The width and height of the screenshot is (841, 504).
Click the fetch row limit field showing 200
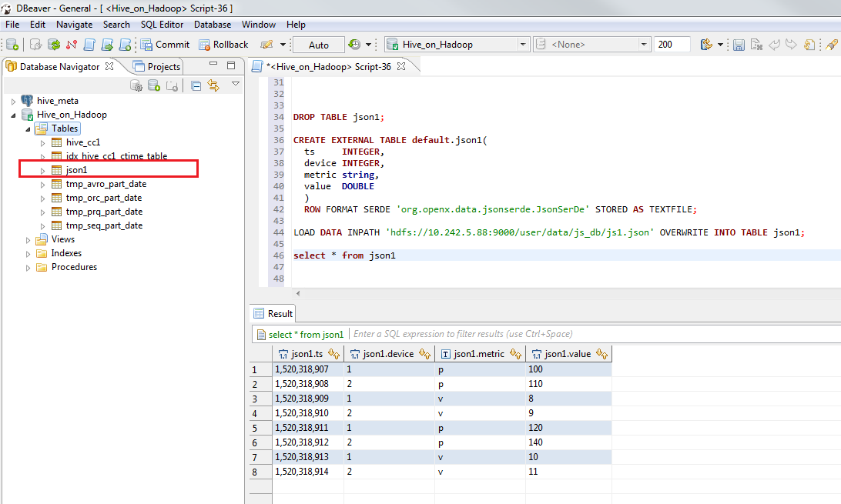point(671,44)
